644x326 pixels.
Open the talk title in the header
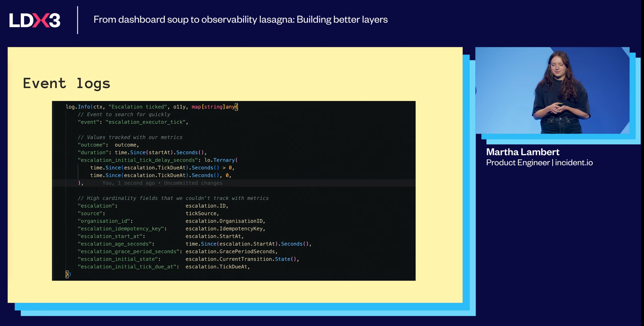(240, 19)
